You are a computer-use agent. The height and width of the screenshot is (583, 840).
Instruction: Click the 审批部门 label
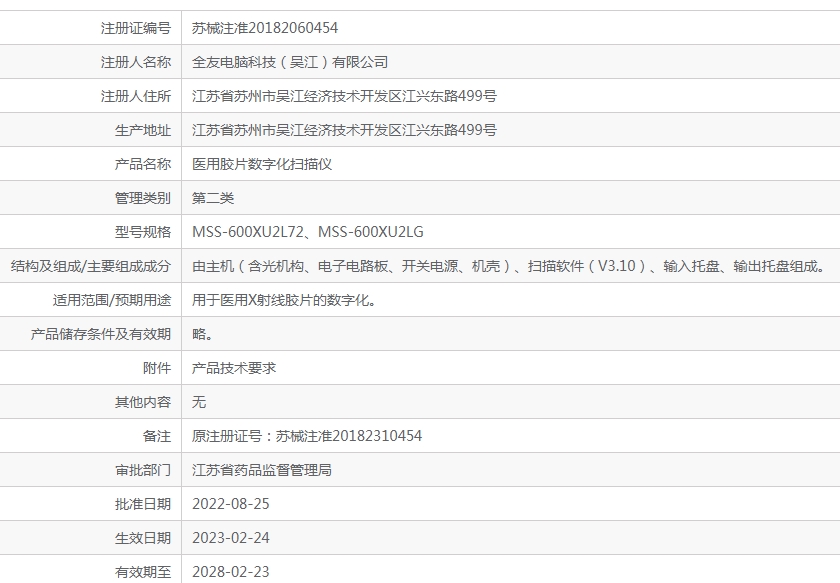pos(143,470)
